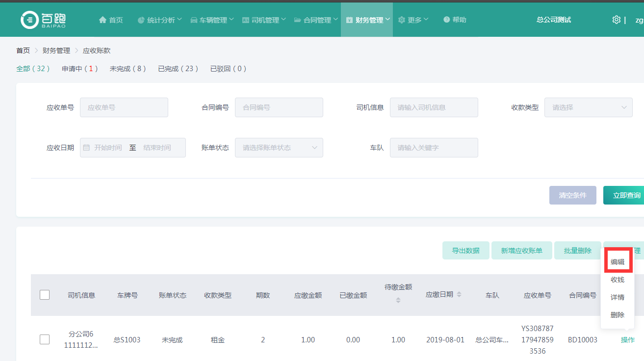Open settings gear icon at top right

[x=617, y=20]
